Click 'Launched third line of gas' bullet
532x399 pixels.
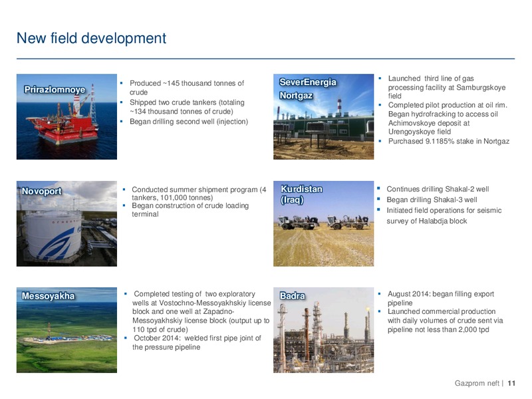coord(447,87)
